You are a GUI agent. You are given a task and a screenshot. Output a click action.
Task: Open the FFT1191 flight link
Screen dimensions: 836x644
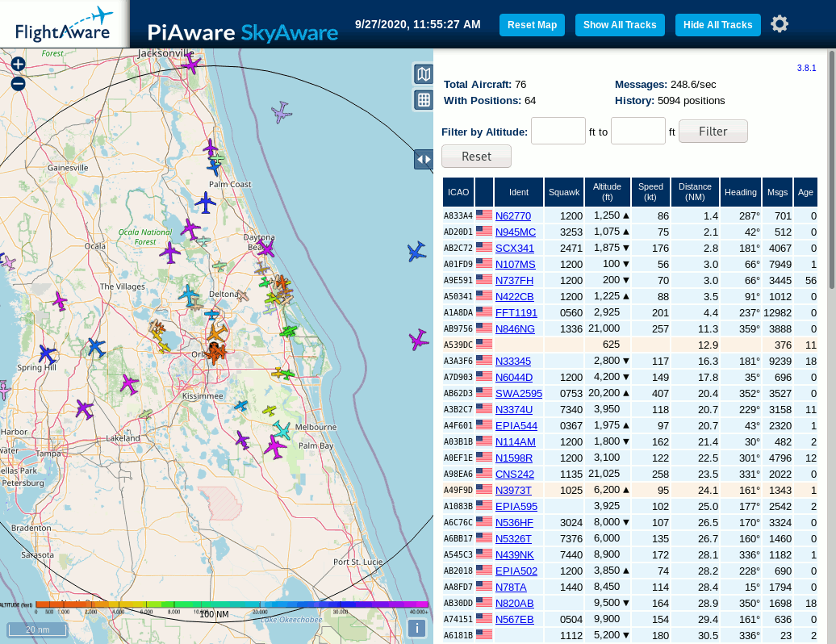coord(516,312)
